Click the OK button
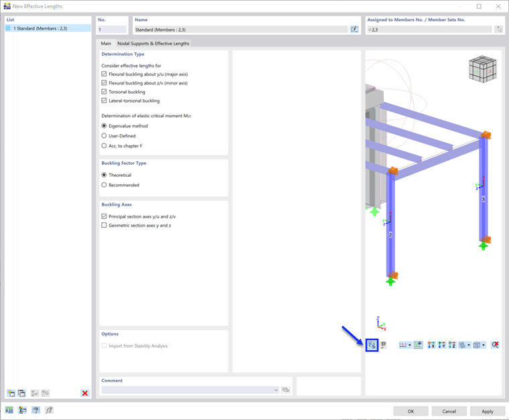 coord(411,411)
